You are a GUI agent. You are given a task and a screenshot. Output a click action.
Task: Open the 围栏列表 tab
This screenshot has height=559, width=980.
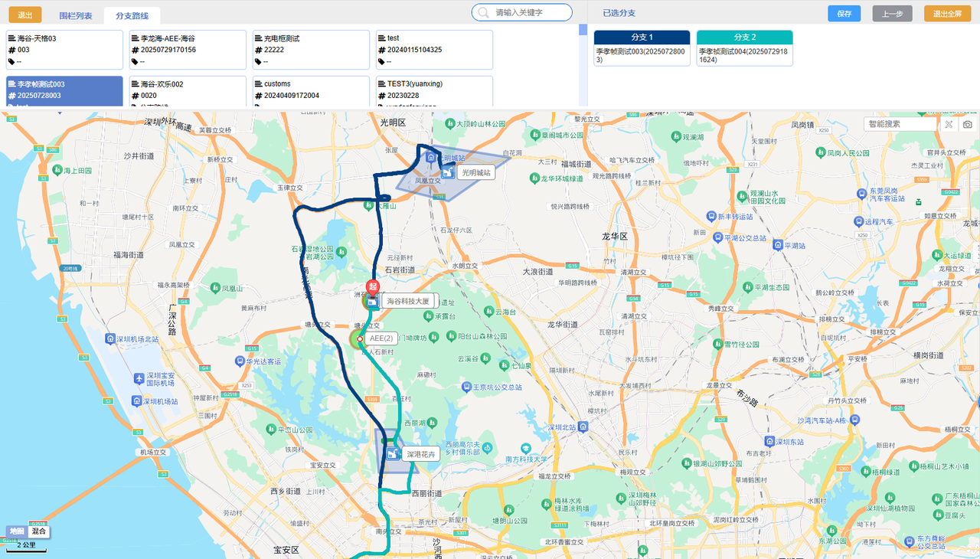click(x=76, y=15)
